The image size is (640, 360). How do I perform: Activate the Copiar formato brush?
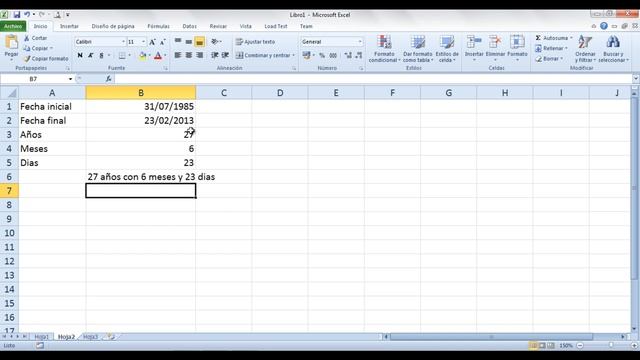pos(46,59)
